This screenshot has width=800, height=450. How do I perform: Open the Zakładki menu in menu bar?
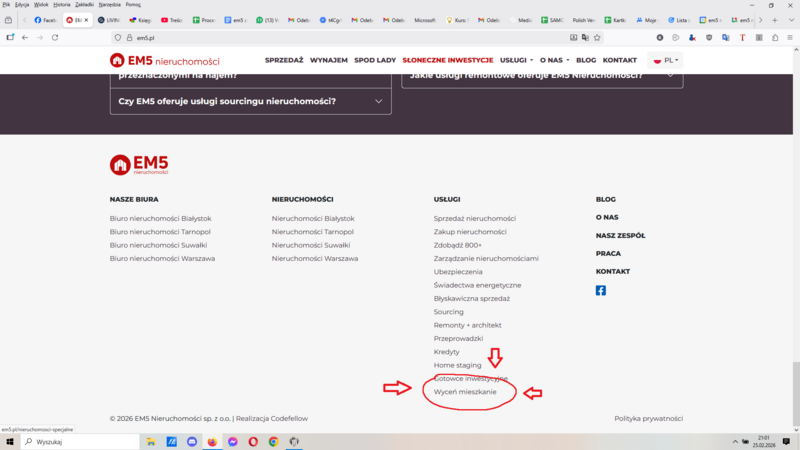click(84, 4)
